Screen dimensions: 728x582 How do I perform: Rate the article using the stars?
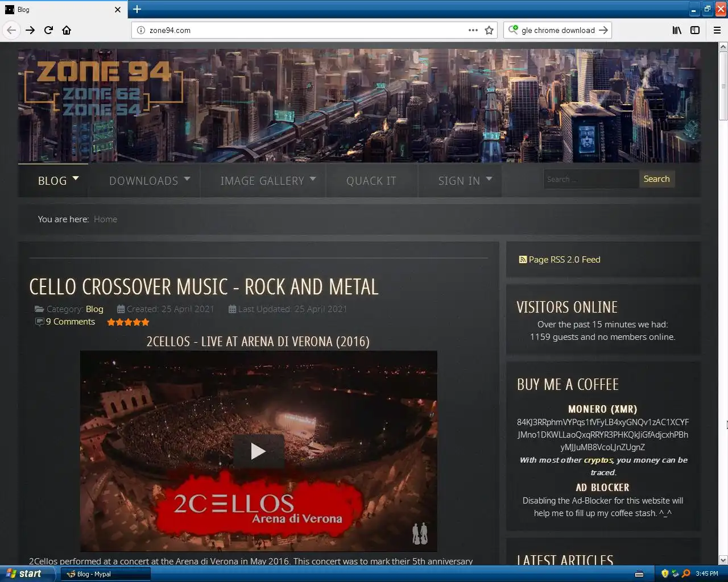[128, 322]
